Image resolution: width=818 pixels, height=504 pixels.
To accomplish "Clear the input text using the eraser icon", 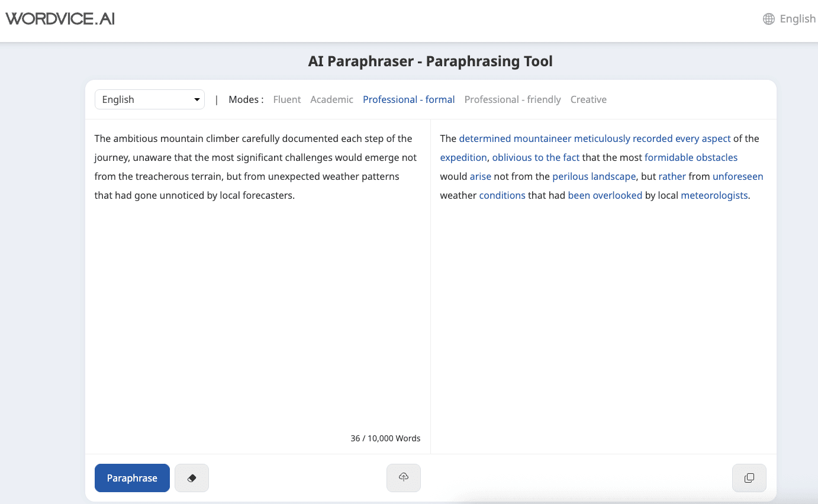I will click(191, 477).
